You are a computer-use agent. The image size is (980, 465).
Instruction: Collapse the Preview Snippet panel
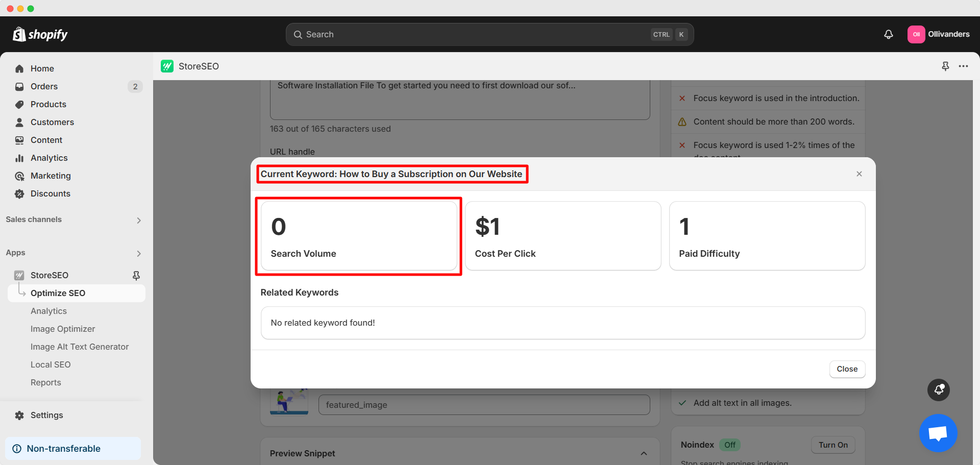(x=643, y=453)
